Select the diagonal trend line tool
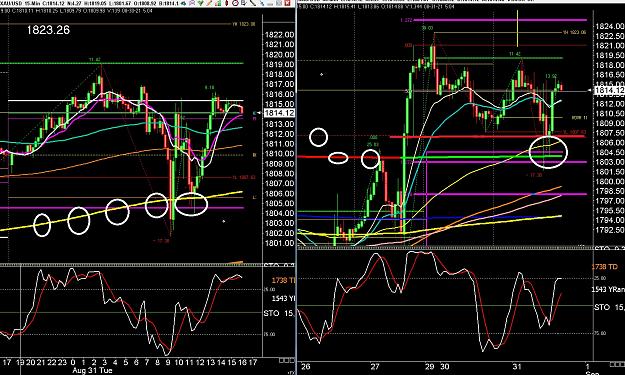 253,3
